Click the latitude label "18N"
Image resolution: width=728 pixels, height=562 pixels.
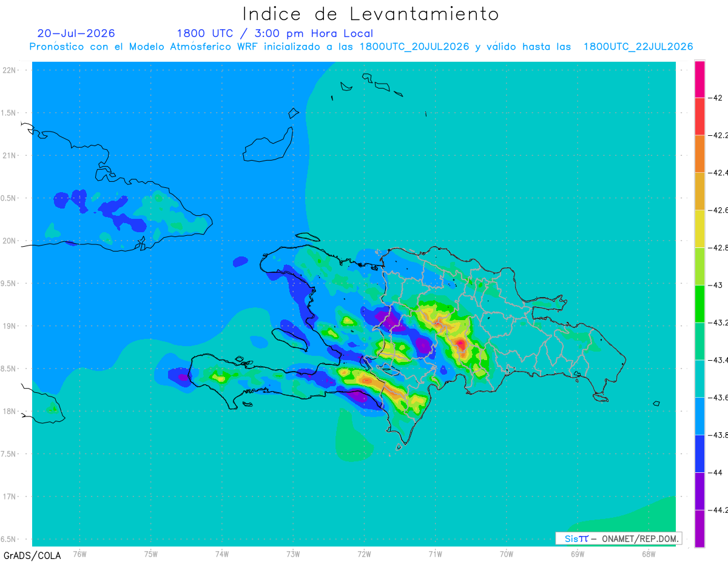(10, 411)
